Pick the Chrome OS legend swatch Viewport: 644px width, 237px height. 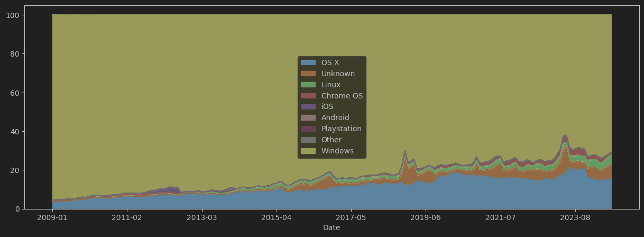(308, 96)
